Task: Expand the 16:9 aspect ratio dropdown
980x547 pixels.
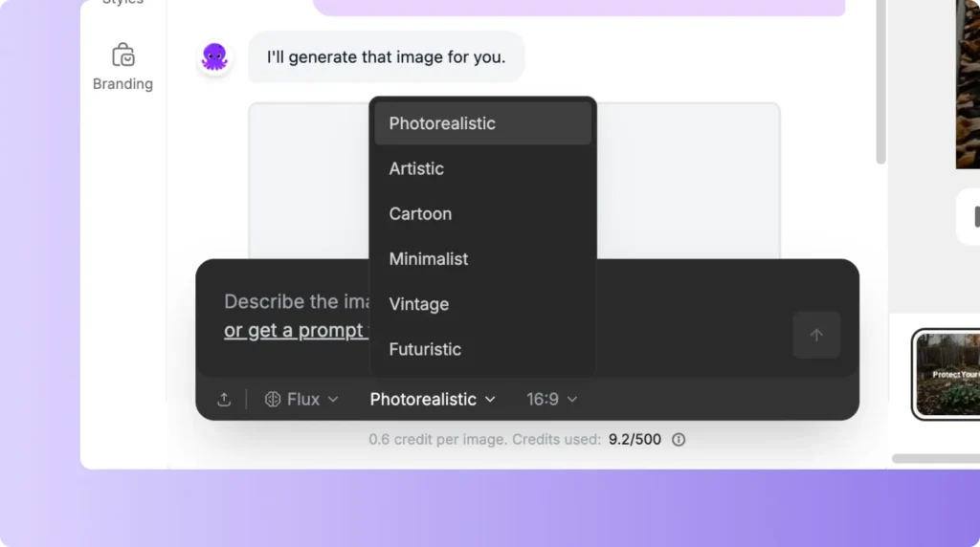Action: tap(552, 400)
